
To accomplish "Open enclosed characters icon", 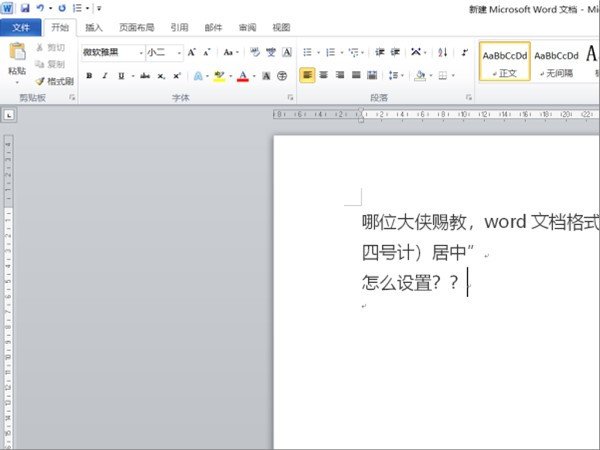I will [x=282, y=76].
